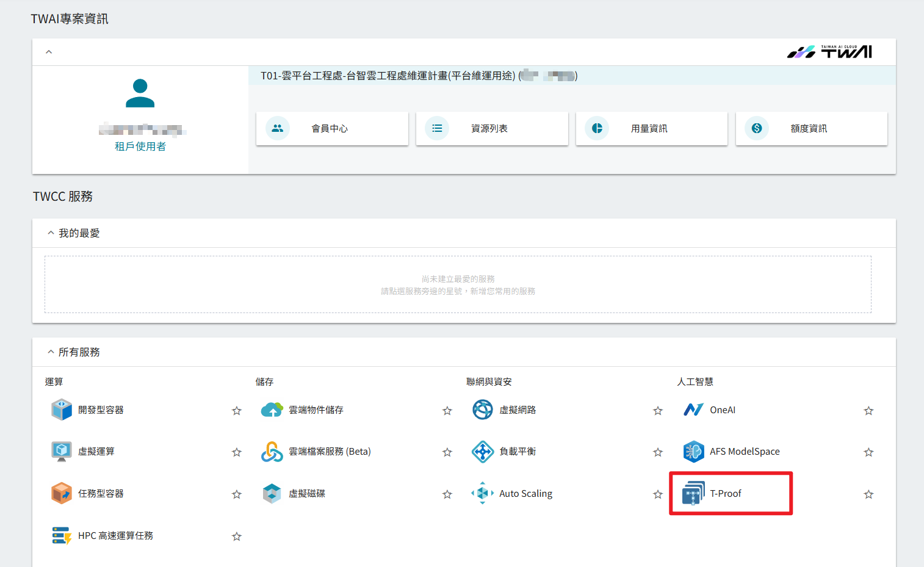Open the 雲端檔案服務 (Beta) link
The height and width of the screenshot is (567, 924).
coord(330,452)
